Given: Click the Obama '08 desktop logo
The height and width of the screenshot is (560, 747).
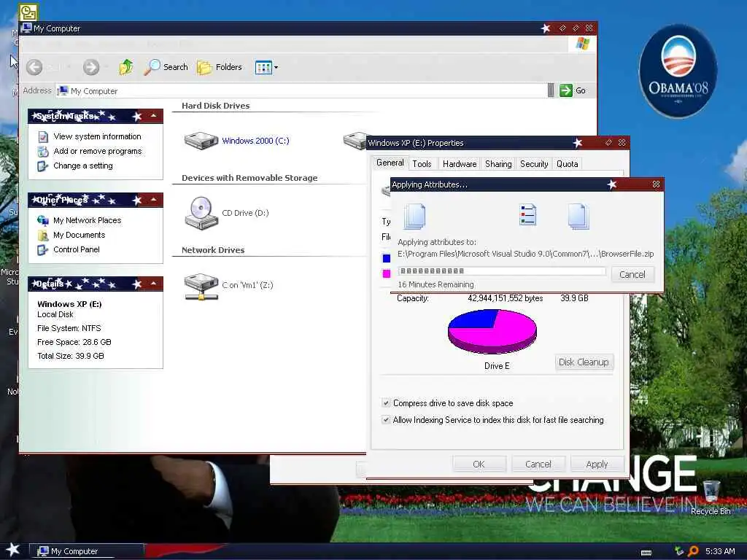Looking at the screenshot, I should pyautogui.click(x=678, y=71).
